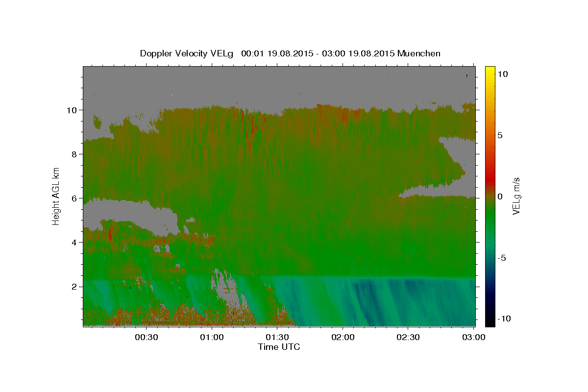Click the '03:00' time axis label
This screenshot has width=588, height=392.
point(474,337)
